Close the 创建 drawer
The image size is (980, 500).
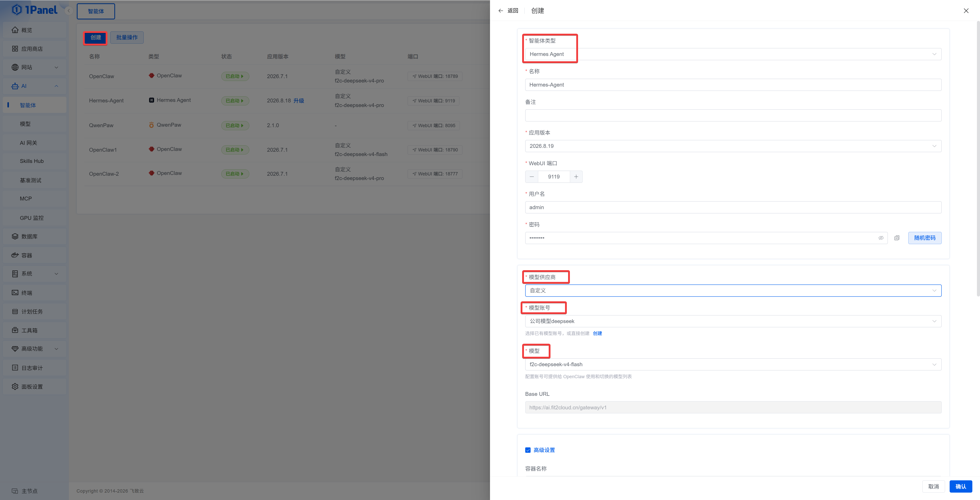(966, 11)
